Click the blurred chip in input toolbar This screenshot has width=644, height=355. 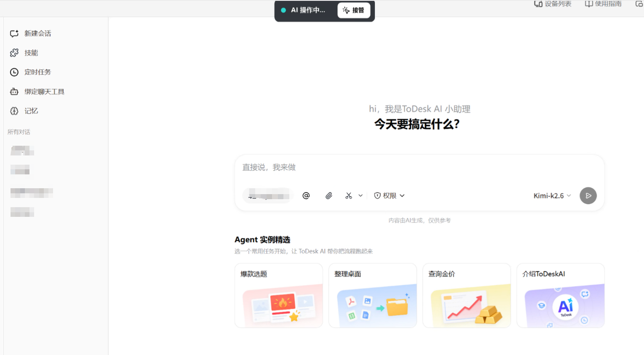point(268,196)
